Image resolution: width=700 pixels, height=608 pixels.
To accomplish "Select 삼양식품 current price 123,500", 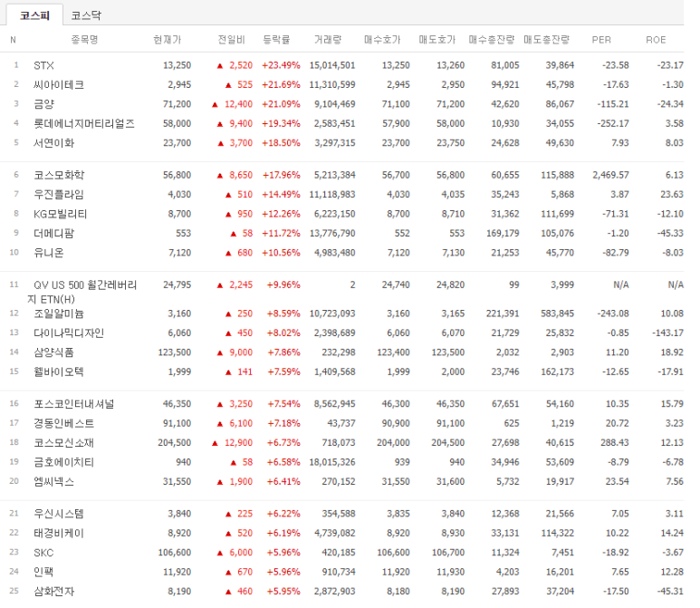I will (x=175, y=352).
